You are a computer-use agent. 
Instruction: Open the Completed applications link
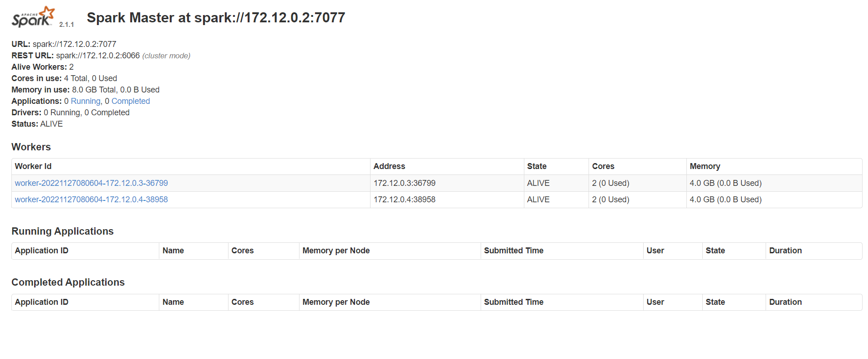pos(131,101)
